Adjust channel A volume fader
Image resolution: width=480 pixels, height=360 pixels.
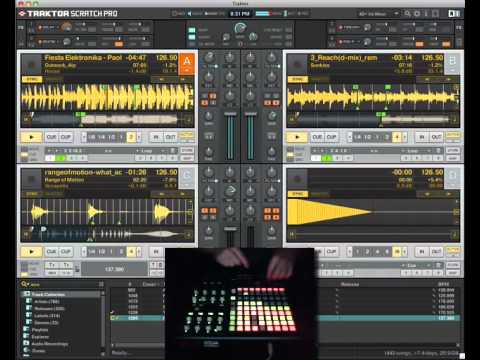coord(230,114)
